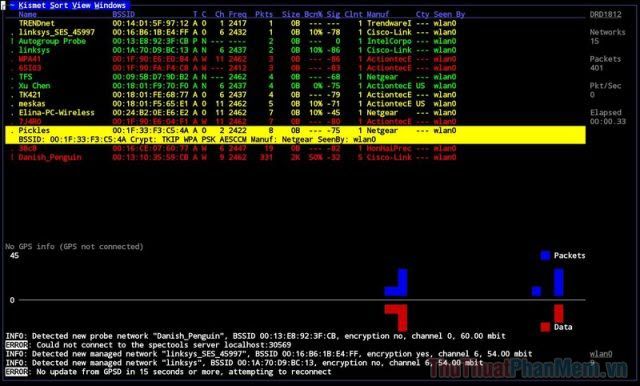Click the tall blue packets bar under the Packets legend
The height and width of the screenshot is (386, 640).
click(559, 282)
